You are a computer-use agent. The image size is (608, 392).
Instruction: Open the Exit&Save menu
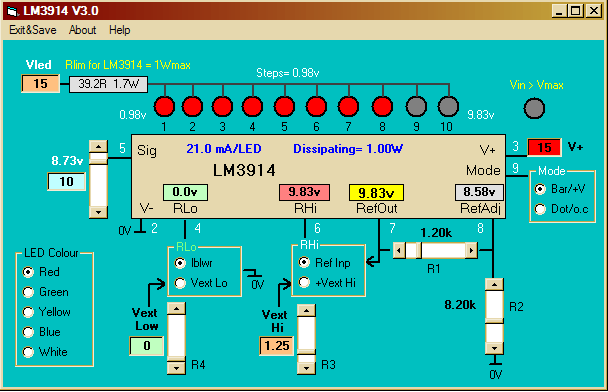tap(33, 30)
